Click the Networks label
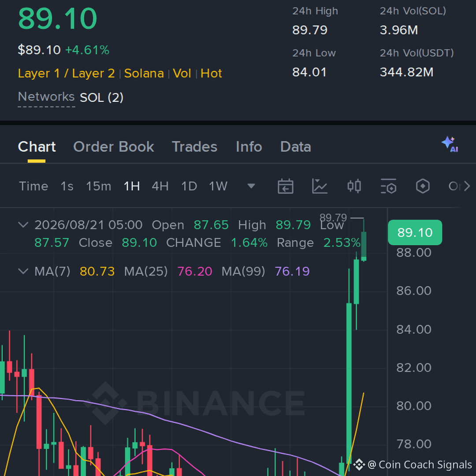The height and width of the screenshot is (476, 476). (x=46, y=97)
